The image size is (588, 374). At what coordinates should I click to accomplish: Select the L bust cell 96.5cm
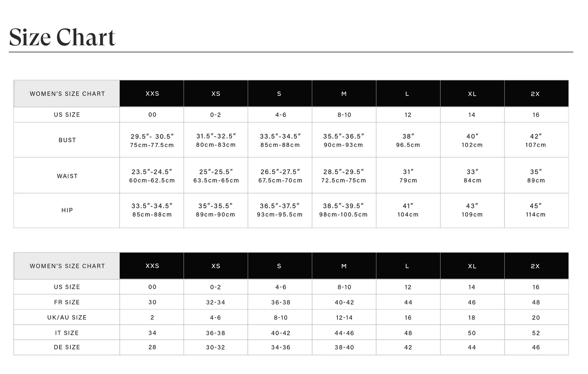pos(408,140)
